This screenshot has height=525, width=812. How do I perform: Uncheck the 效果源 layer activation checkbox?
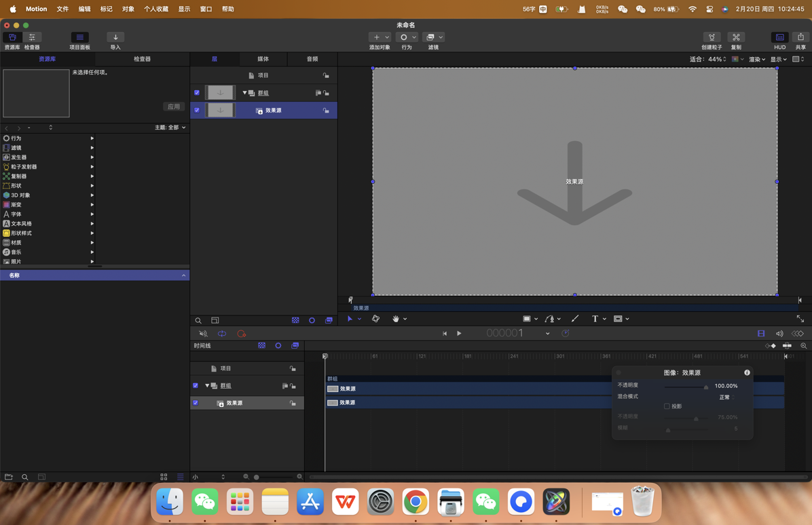[196, 109]
